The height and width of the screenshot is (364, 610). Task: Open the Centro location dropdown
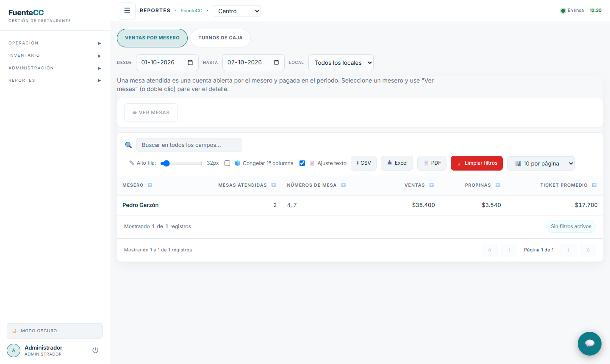tap(237, 11)
